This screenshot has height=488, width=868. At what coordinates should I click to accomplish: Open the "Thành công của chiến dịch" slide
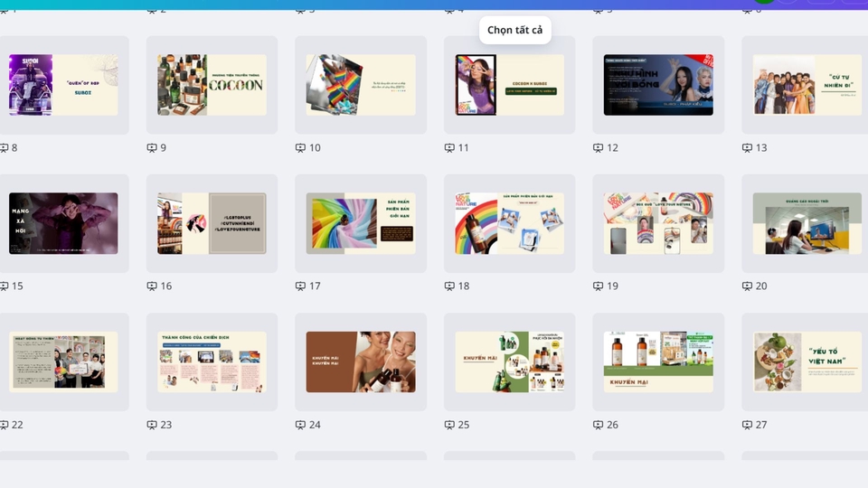pos(212,361)
